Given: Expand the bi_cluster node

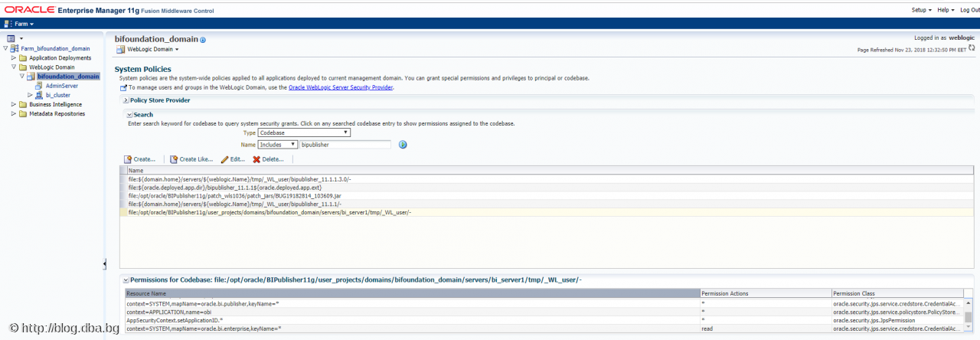Looking at the screenshot, I should coord(30,95).
